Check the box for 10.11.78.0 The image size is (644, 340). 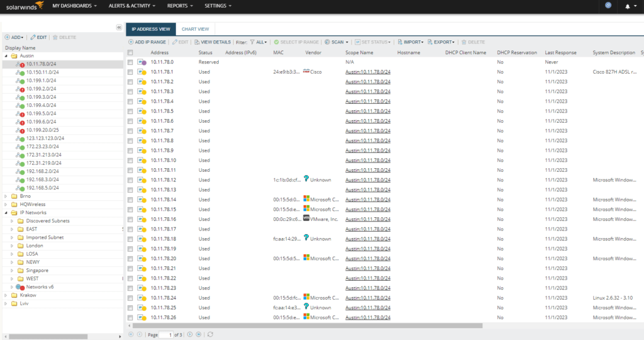(130, 62)
